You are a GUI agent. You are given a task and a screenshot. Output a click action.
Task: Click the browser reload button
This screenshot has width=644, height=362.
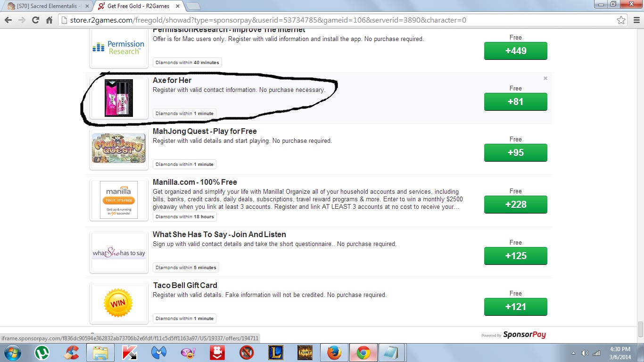[35, 20]
